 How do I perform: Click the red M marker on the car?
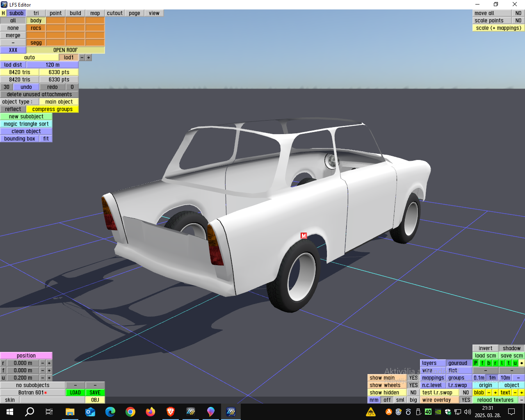pyautogui.click(x=304, y=235)
